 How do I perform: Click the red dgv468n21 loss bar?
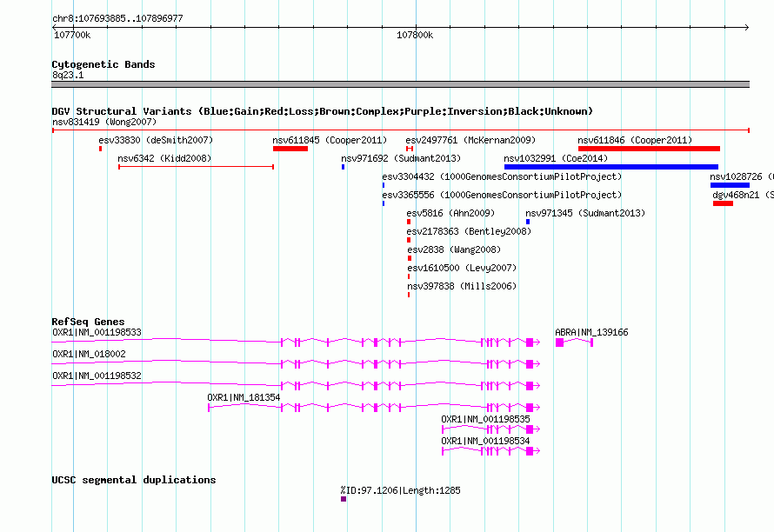[723, 203]
